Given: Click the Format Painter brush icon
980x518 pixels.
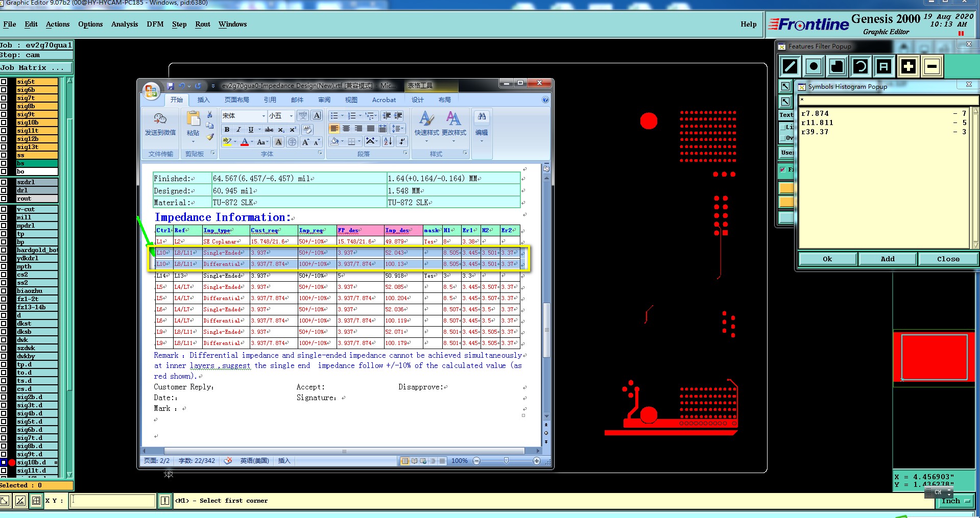Looking at the screenshot, I should click(x=210, y=137).
